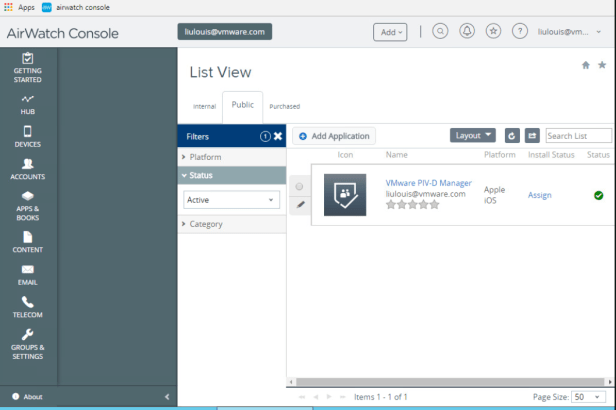
Task: Collapse the Status filter
Action: click(232, 175)
